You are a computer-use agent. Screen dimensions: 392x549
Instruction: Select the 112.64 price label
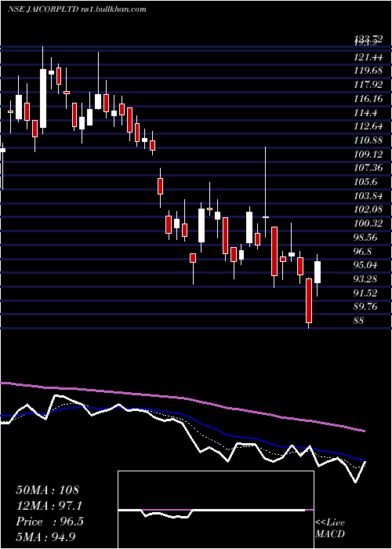368,126
